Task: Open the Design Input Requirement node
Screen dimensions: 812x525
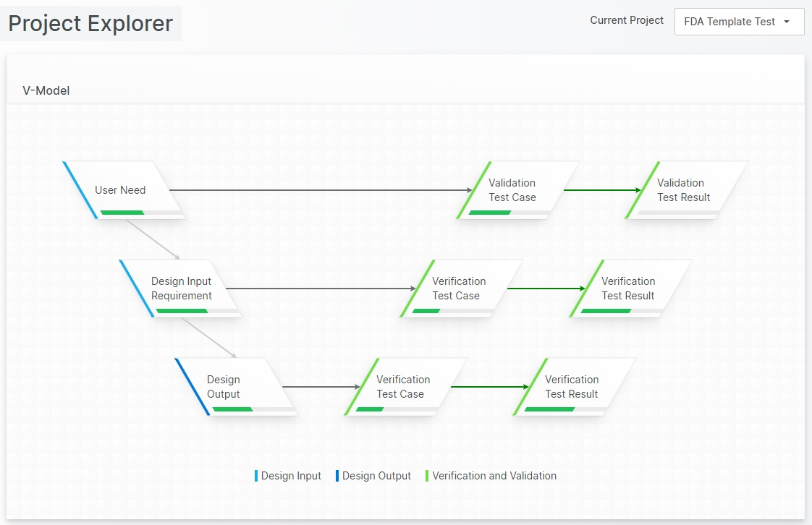Action: 181,288
